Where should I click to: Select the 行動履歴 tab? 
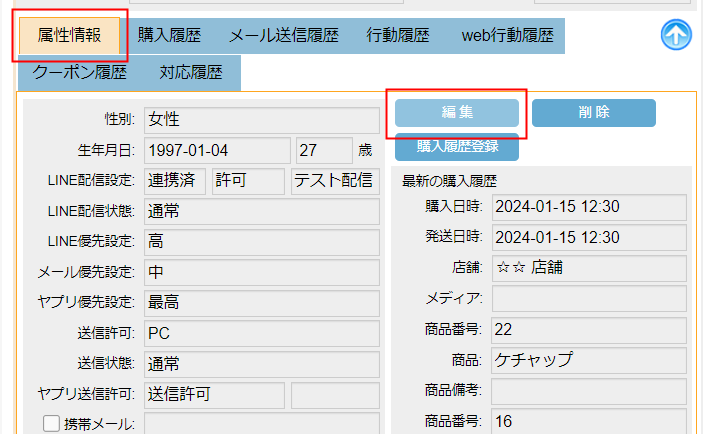tap(397, 35)
